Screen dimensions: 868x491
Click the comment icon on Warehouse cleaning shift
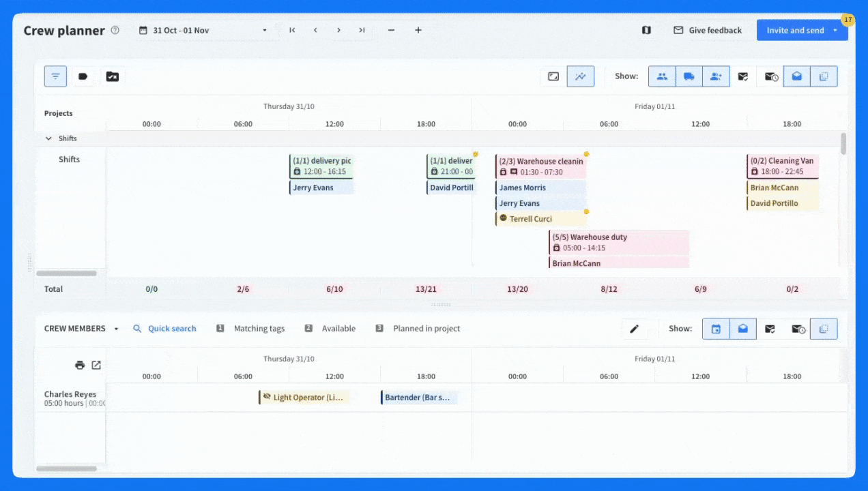[514, 172]
